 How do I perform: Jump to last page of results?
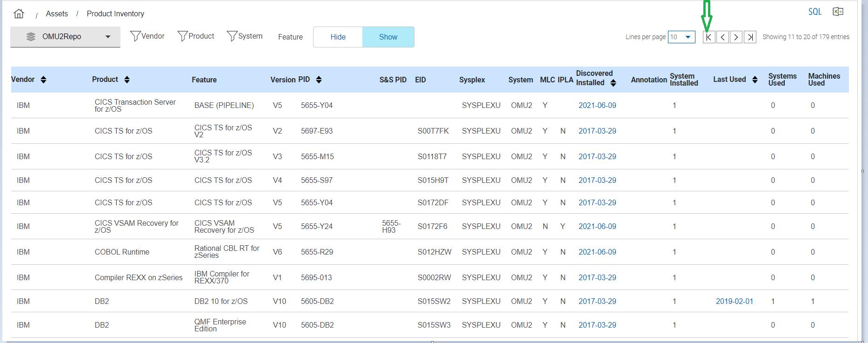[x=750, y=37]
